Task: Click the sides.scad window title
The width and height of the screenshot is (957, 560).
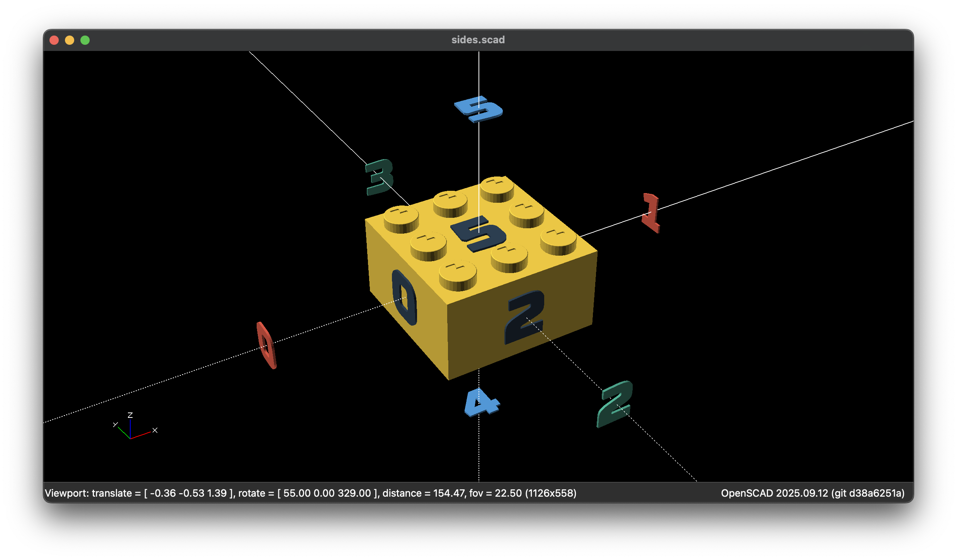Action: point(478,40)
